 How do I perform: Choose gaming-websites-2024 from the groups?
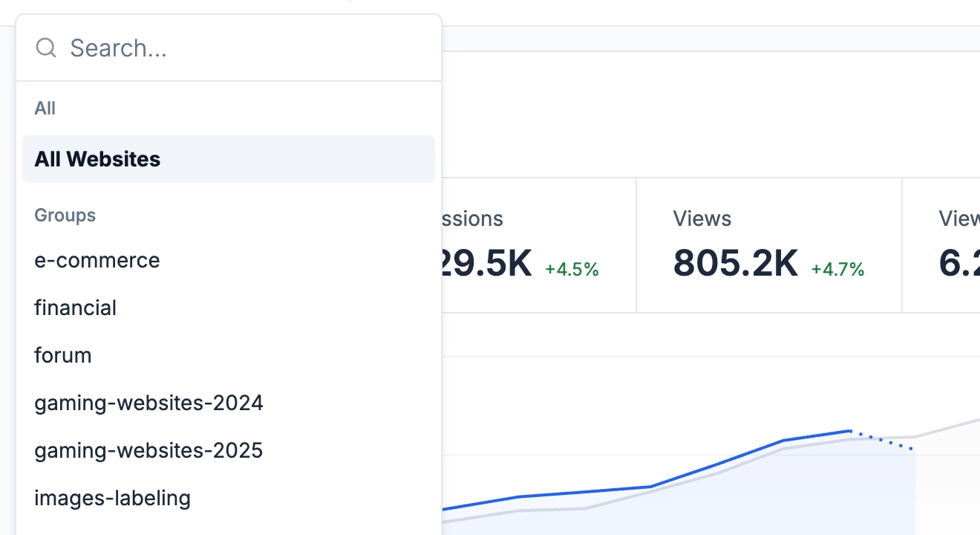(x=148, y=403)
